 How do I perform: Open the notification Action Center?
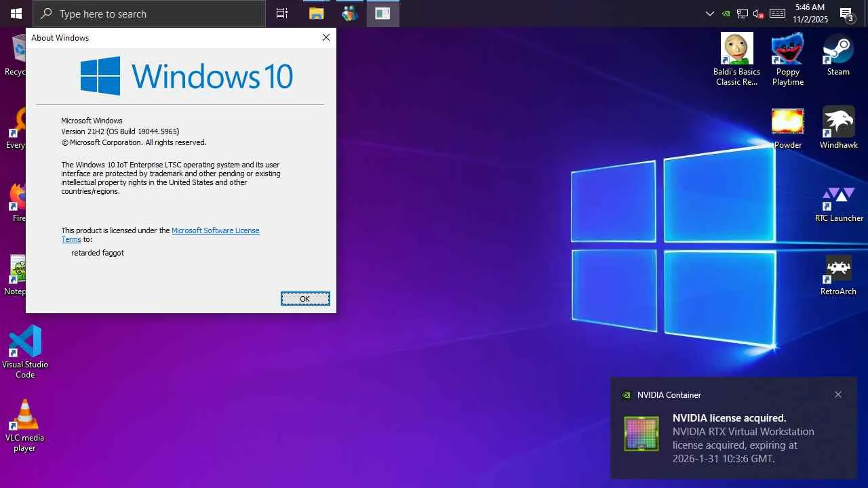pyautogui.click(x=846, y=14)
